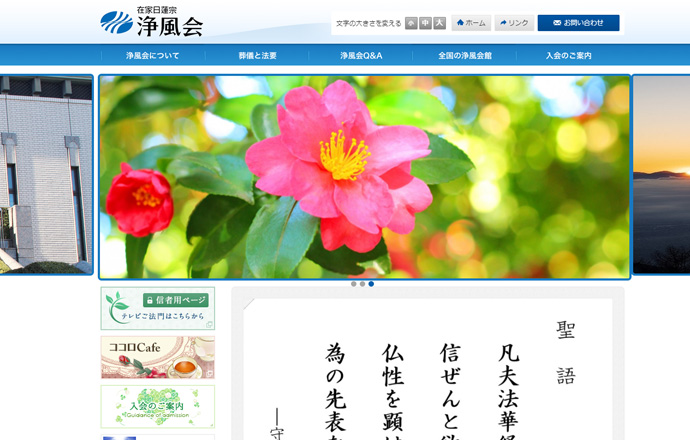Set text size to medium (中)
Viewport: 690px width, 440px height.
click(x=425, y=23)
